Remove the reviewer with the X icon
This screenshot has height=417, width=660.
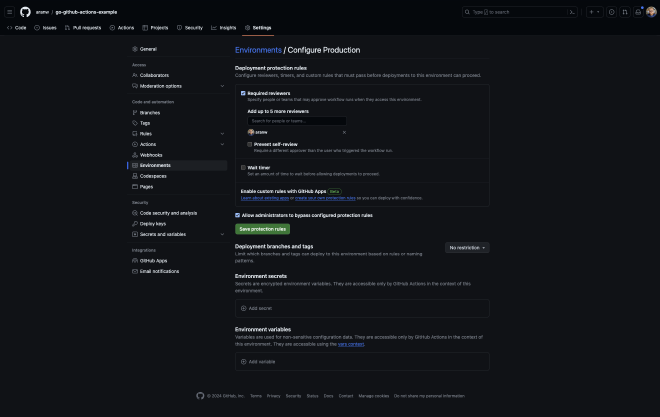click(x=344, y=132)
